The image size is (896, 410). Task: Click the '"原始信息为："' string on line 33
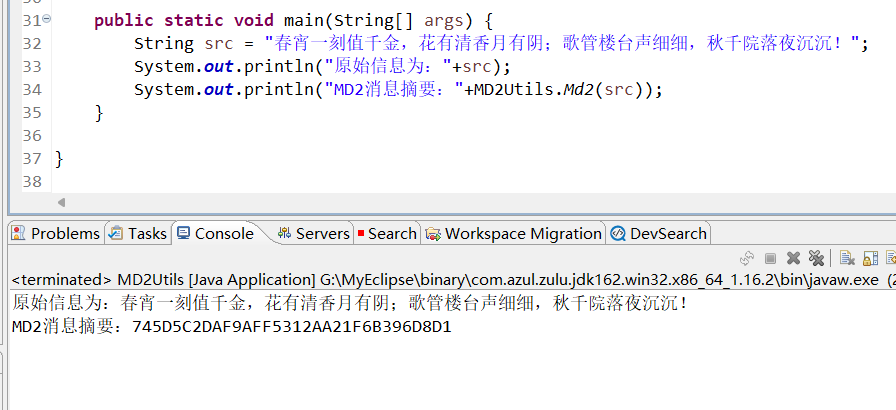(x=388, y=67)
